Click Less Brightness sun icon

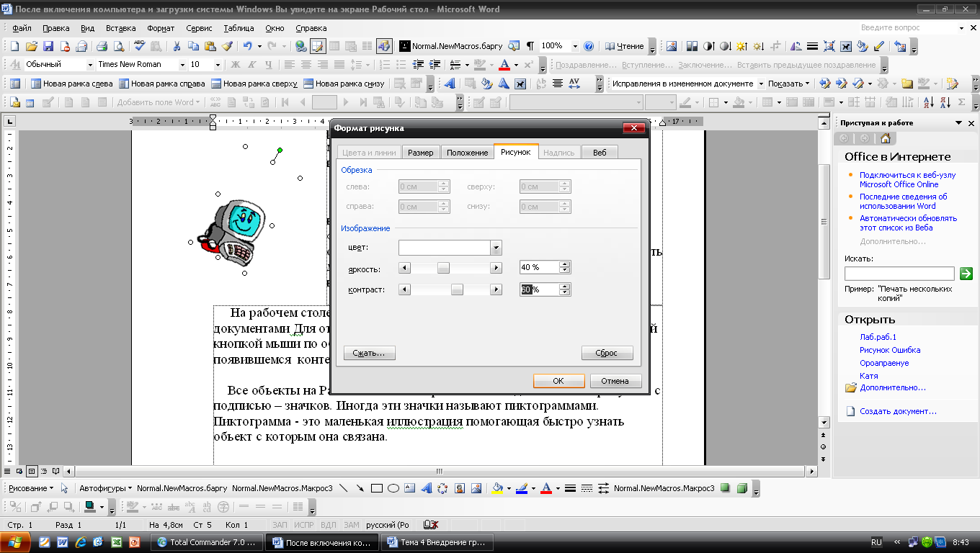point(758,46)
